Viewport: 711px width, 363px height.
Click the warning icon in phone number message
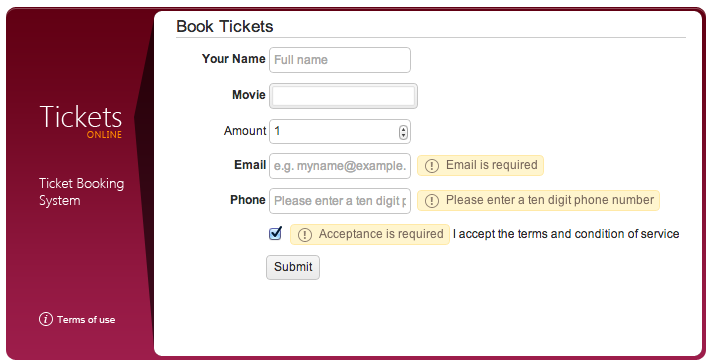(x=432, y=201)
